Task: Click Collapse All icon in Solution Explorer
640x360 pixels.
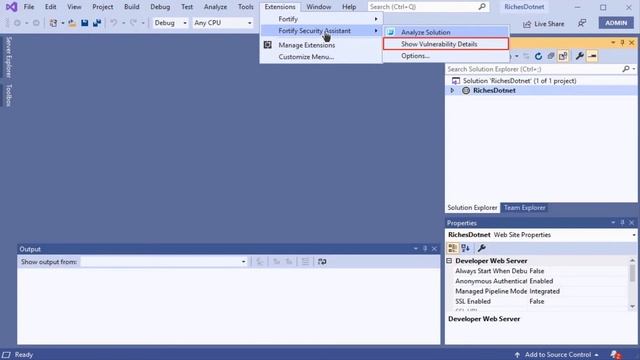Action: point(551,56)
